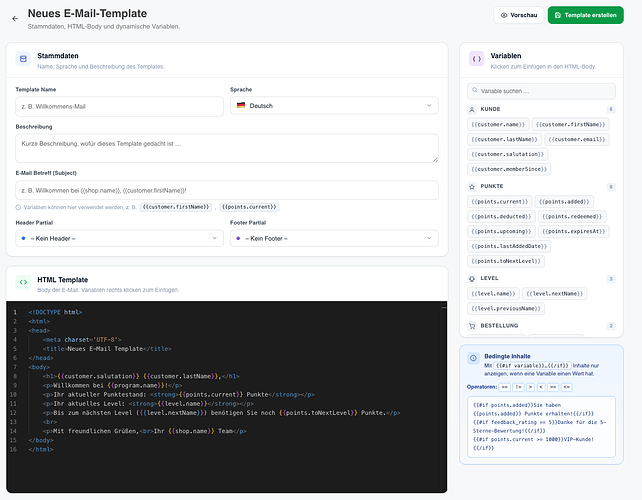The image size is (642, 500).
Task: Click the conditional example code block
Action: coord(541,427)
